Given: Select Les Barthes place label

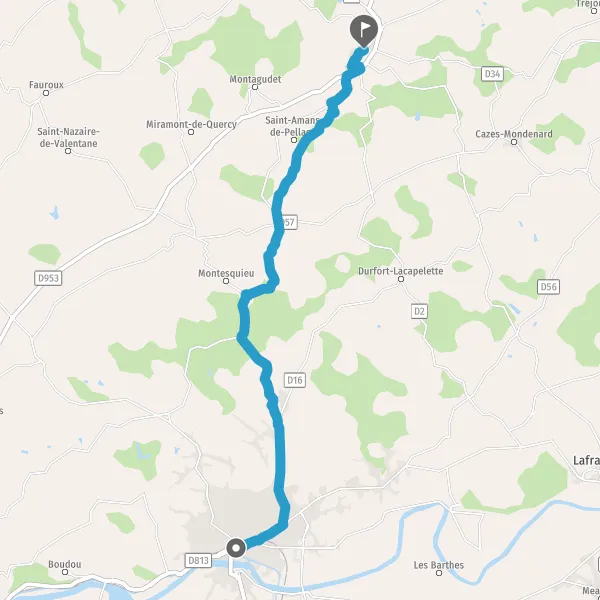Looking at the screenshot, I should (x=439, y=565).
